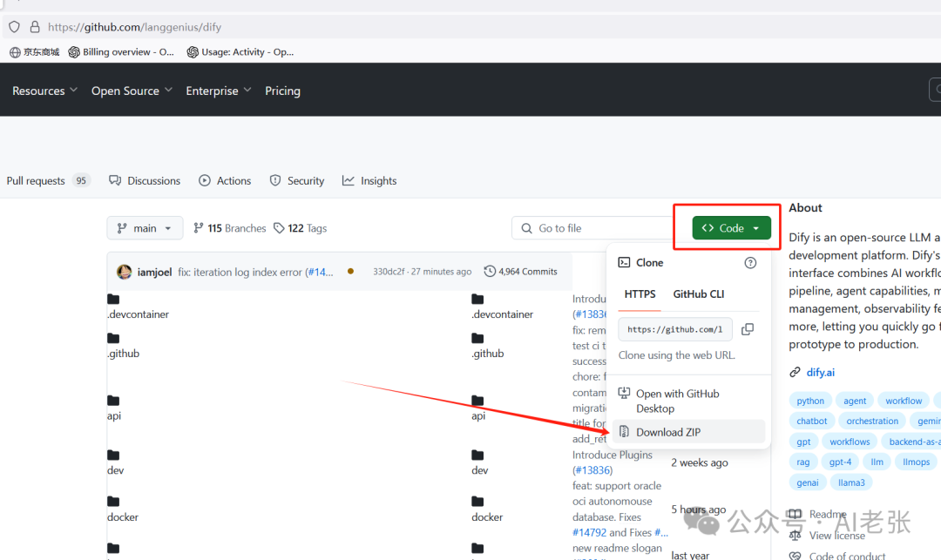Switch to the Discussions tab
This screenshot has width=941, height=560.
(145, 180)
